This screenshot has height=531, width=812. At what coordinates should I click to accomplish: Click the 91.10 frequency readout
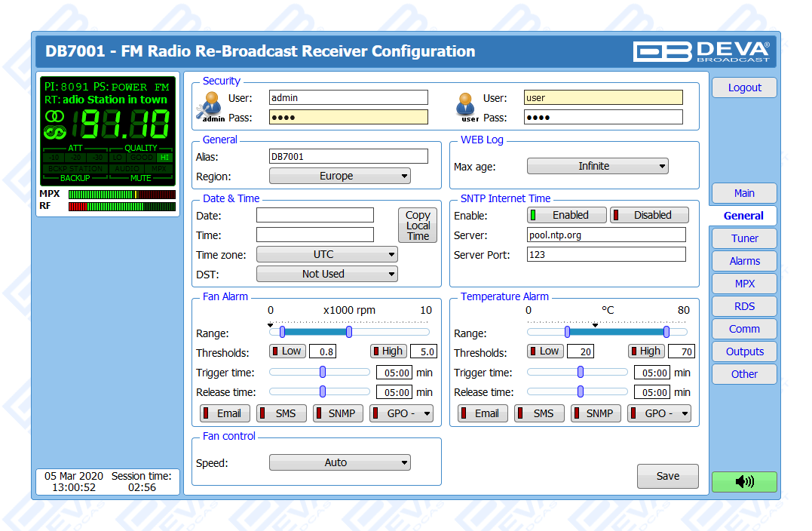124,124
